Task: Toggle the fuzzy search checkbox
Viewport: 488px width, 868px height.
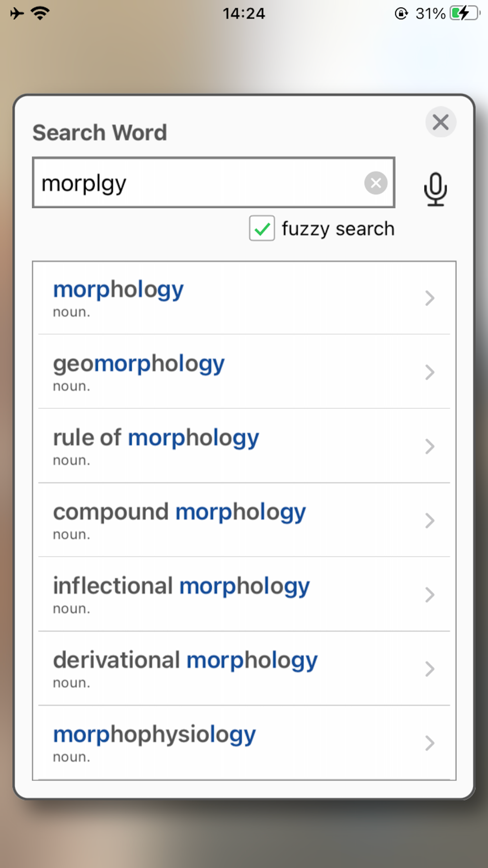Action: pyautogui.click(x=262, y=228)
